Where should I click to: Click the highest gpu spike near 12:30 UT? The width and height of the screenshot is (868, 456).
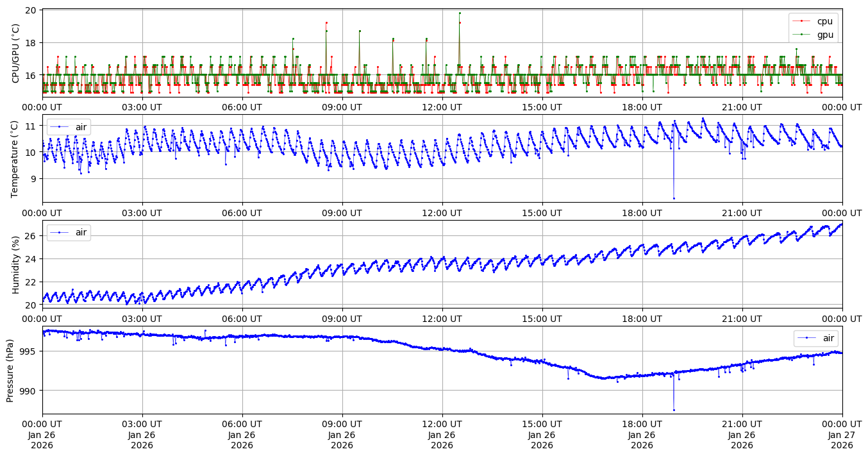[460, 13]
